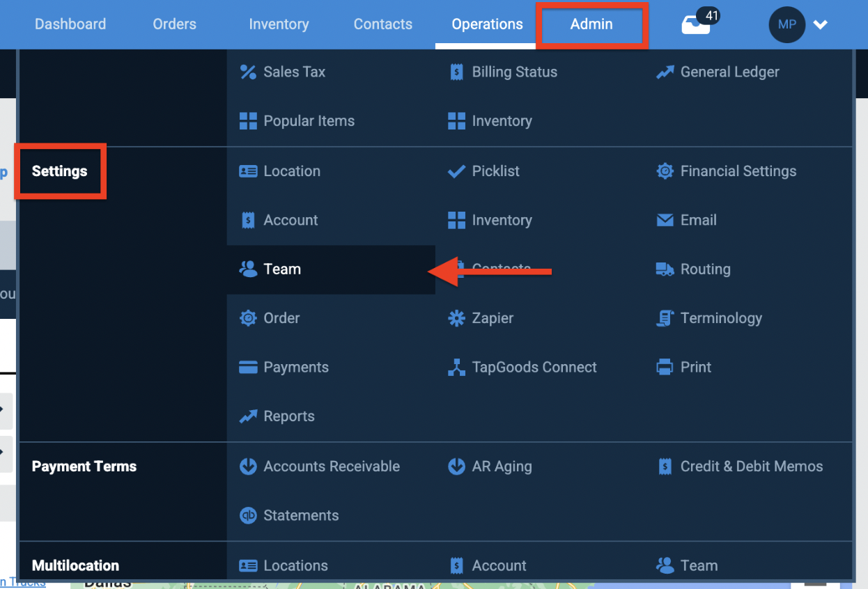Click the Financial Settings gear icon

click(665, 171)
